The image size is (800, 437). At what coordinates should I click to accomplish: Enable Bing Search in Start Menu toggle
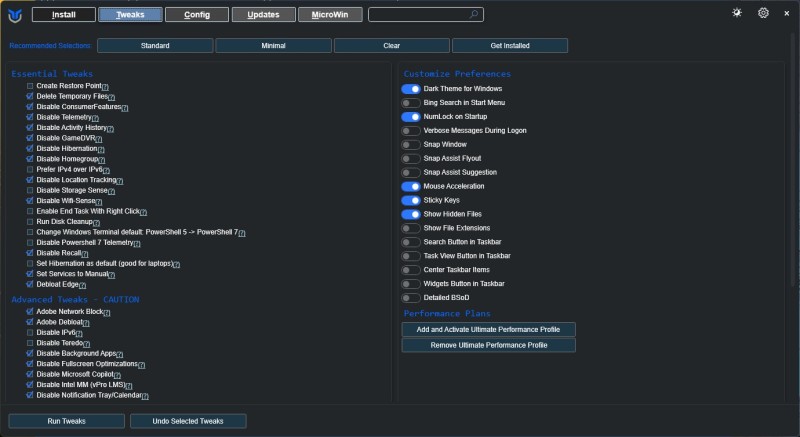(411, 103)
